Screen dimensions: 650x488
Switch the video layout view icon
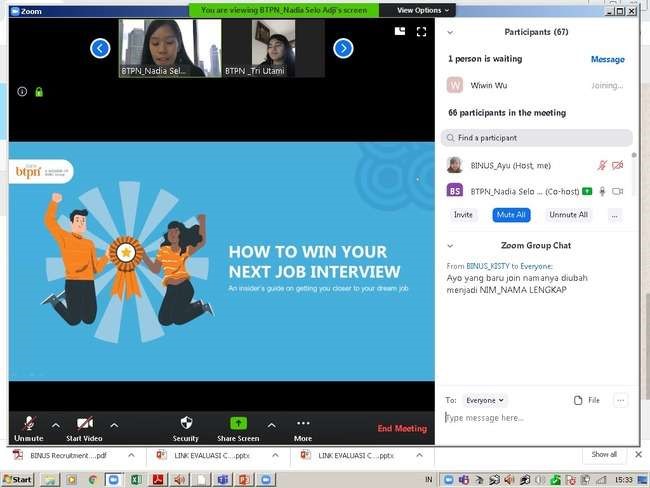tap(400, 31)
